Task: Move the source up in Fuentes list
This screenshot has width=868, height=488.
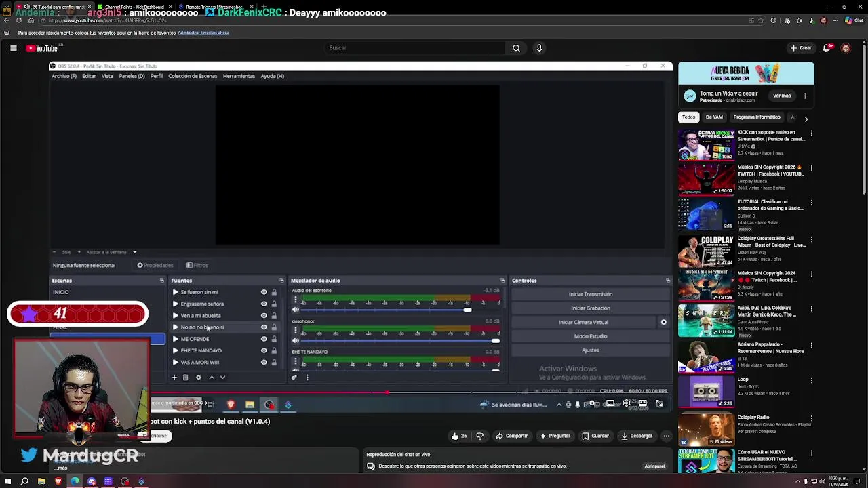Action: coord(211,378)
